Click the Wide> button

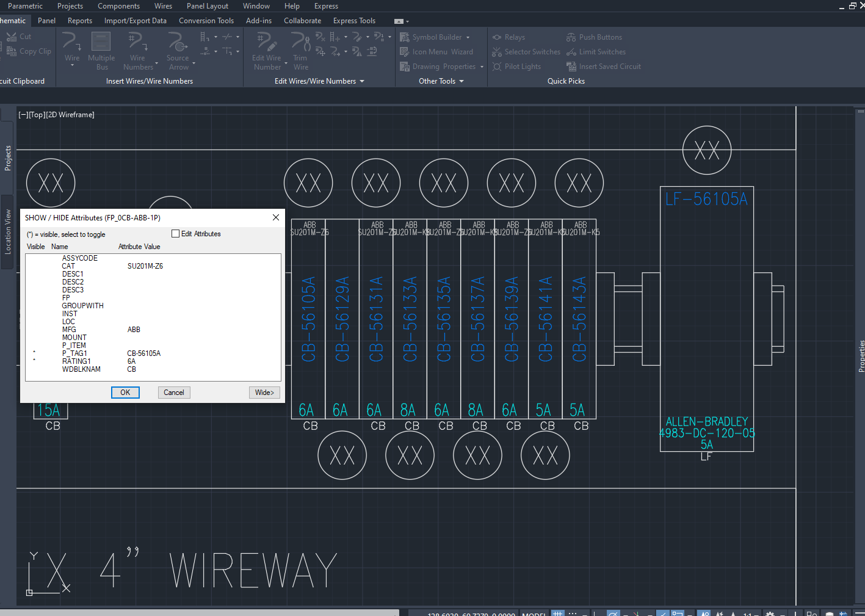pos(264,393)
